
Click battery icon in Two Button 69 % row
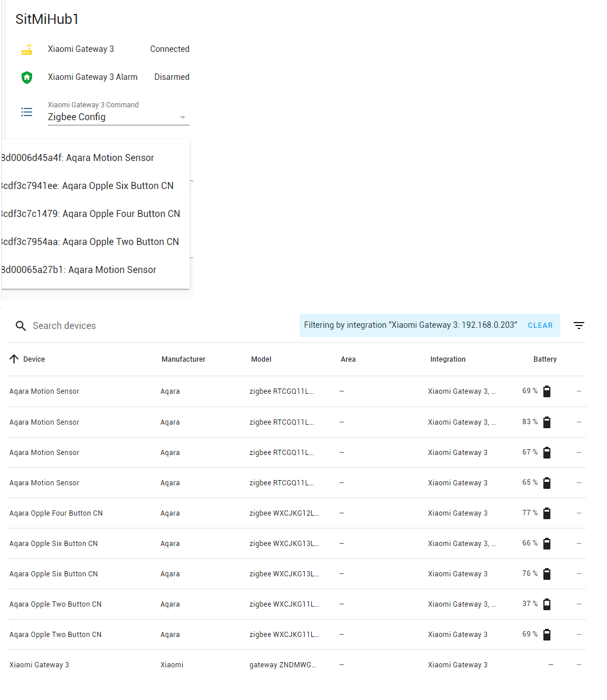547,635
